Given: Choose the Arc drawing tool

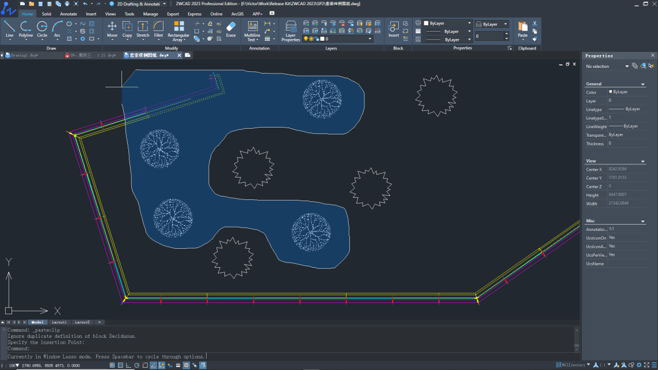Looking at the screenshot, I should click(x=57, y=29).
